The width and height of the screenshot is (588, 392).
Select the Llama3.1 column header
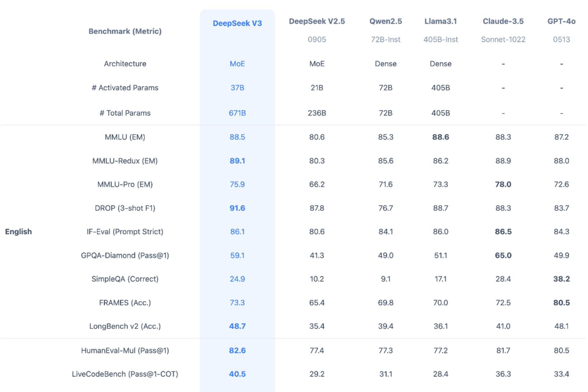click(x=441, y=21)
